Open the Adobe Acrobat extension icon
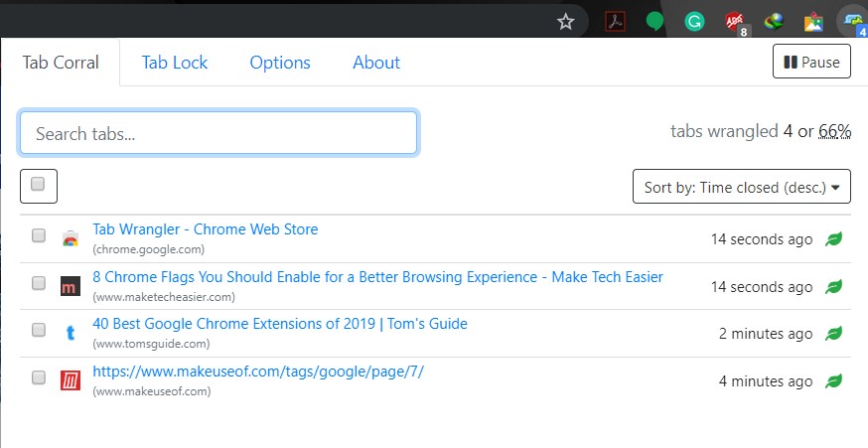The image size is (868, 448). 615,22
